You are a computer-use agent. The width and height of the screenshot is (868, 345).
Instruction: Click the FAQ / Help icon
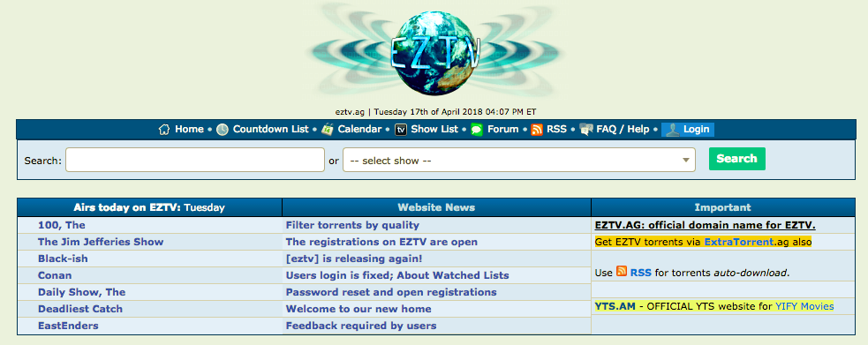click(x=586, y=130)
